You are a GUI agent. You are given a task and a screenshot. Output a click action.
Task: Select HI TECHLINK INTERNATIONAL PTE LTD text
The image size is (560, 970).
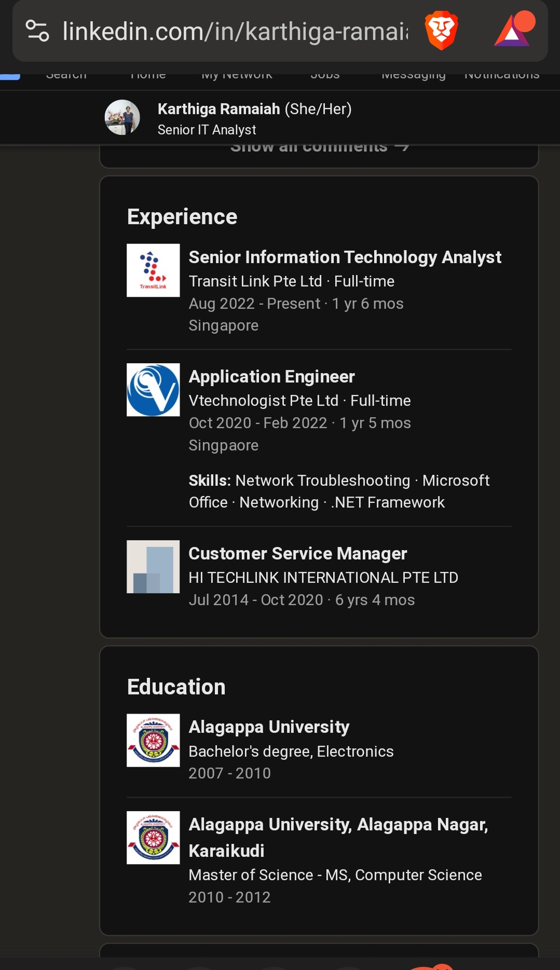pyautogui.click(x=323, y=578)
